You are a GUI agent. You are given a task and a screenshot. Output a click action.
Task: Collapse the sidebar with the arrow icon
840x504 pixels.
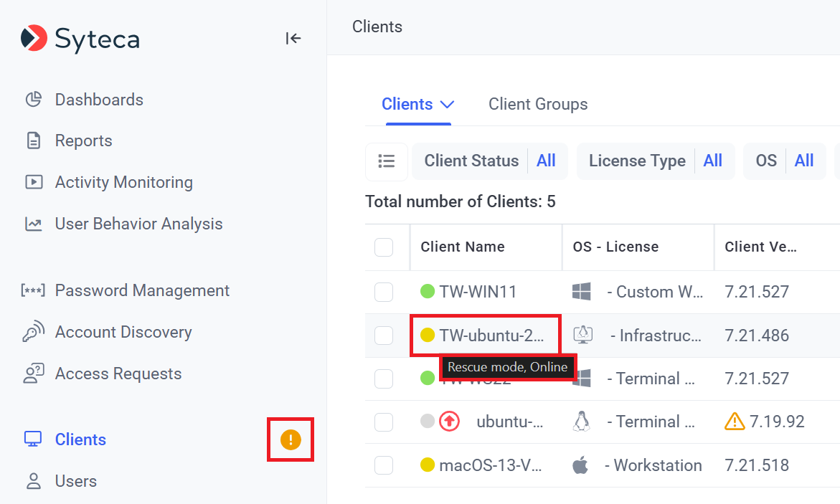[293, 39]
